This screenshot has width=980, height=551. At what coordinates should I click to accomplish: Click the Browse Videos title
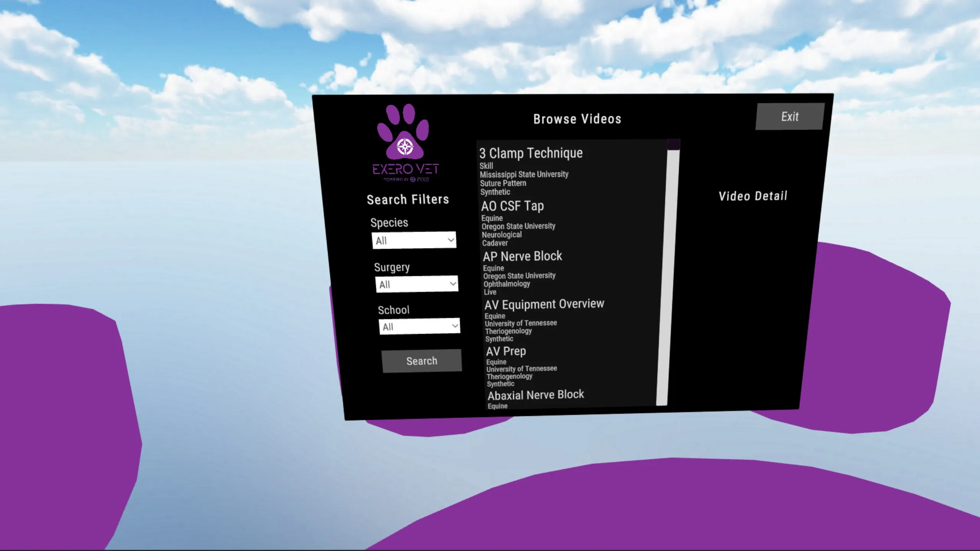point(577,119)
